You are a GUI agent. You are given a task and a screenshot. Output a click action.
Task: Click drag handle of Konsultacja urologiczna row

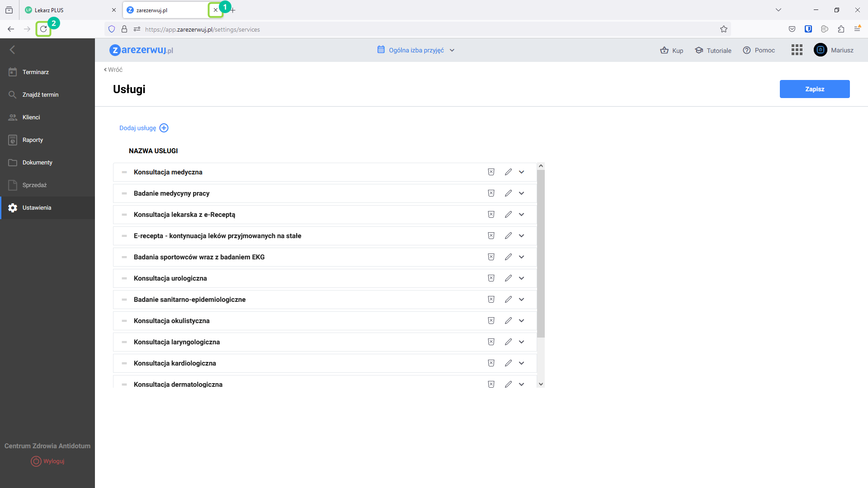coord(124,278)
